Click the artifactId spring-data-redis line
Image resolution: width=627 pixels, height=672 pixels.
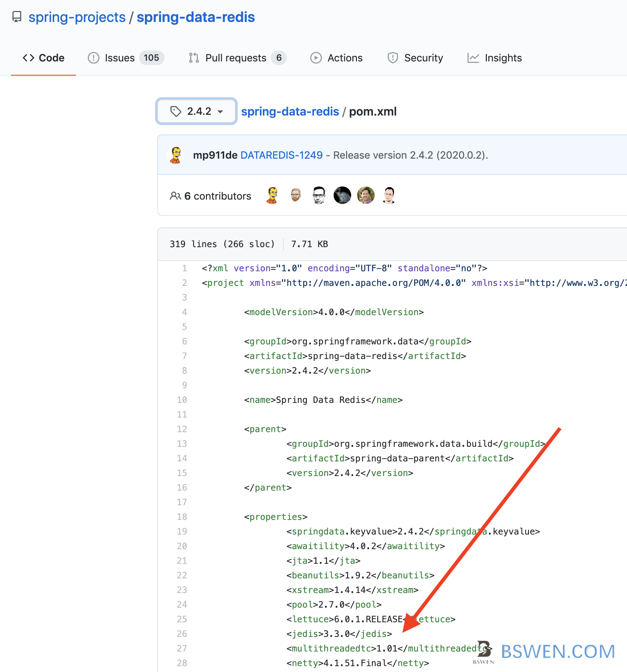point(355,356)
